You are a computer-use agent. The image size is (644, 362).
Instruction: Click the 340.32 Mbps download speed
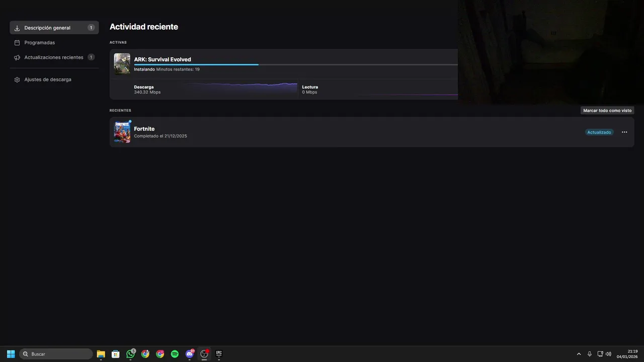click(147, 93)
